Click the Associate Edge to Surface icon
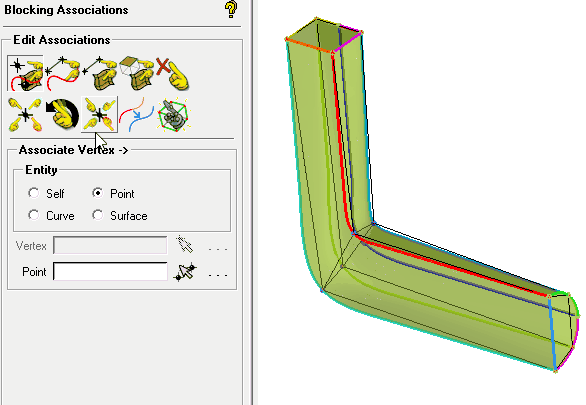586x405 pixels. tap(100, 74)
